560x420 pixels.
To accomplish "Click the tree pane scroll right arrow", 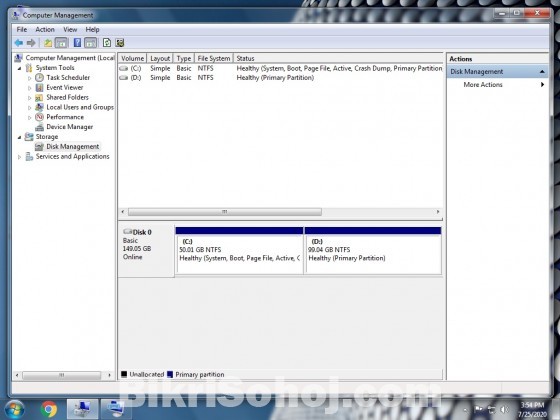I will click(x=109, y=375).
